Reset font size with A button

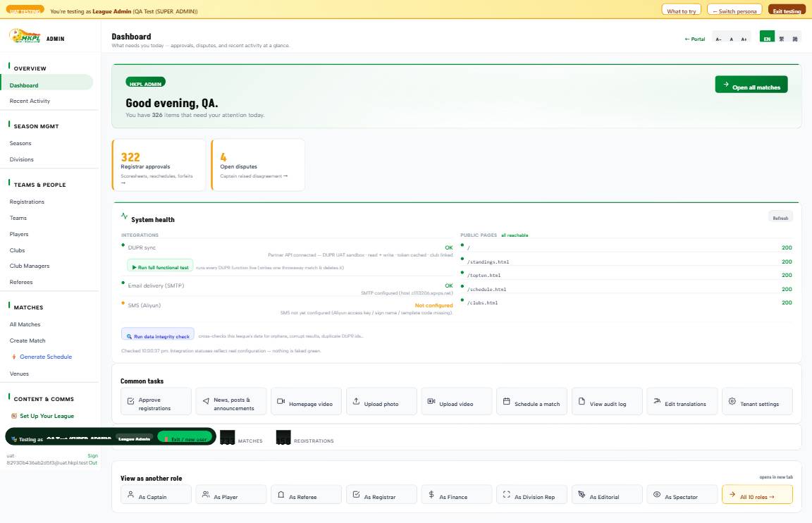[731, 39]
